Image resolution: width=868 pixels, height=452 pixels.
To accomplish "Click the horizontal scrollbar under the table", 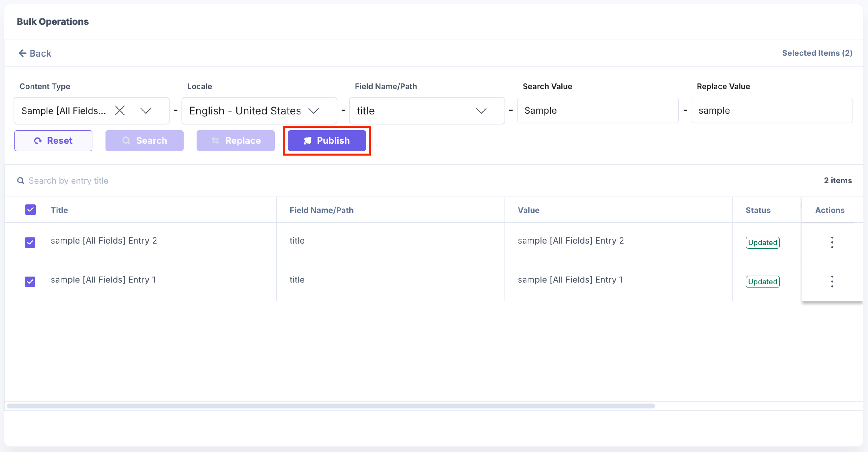I will coord(331,406).
